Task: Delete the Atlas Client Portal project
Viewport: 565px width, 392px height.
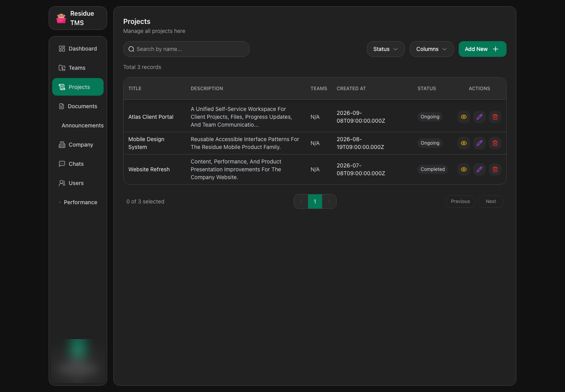Action: (495, 117)
